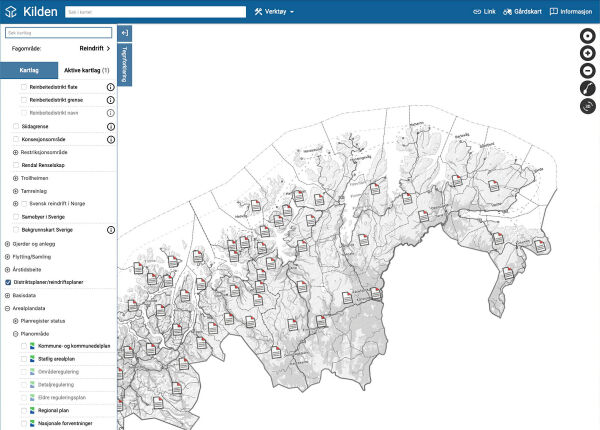The height and width of the screenshot is (430, 600).
Task: Expand the Gjerder og anlegg group
Action: tap(7, 244)
